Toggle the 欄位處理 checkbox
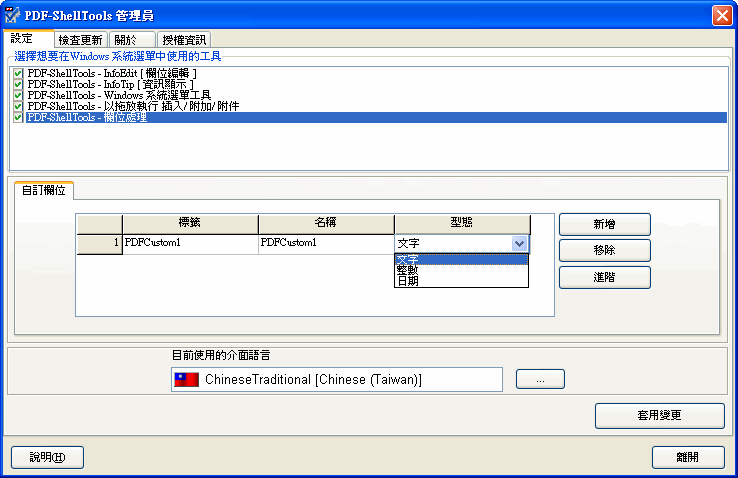This screenshot has height=478, width=738. coord(18,117)
